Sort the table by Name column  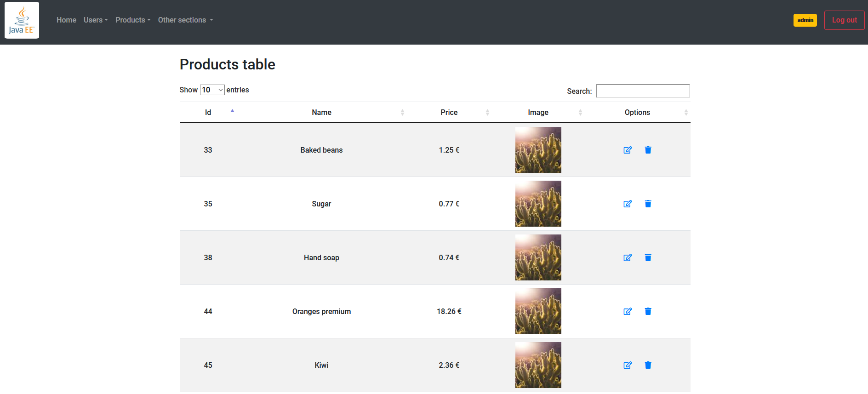pos(321,113)
